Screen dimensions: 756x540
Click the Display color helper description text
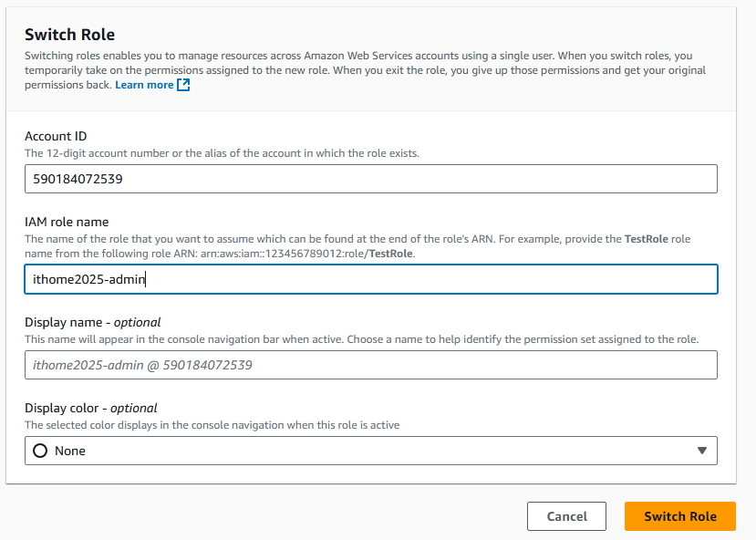tap(212, 425)
